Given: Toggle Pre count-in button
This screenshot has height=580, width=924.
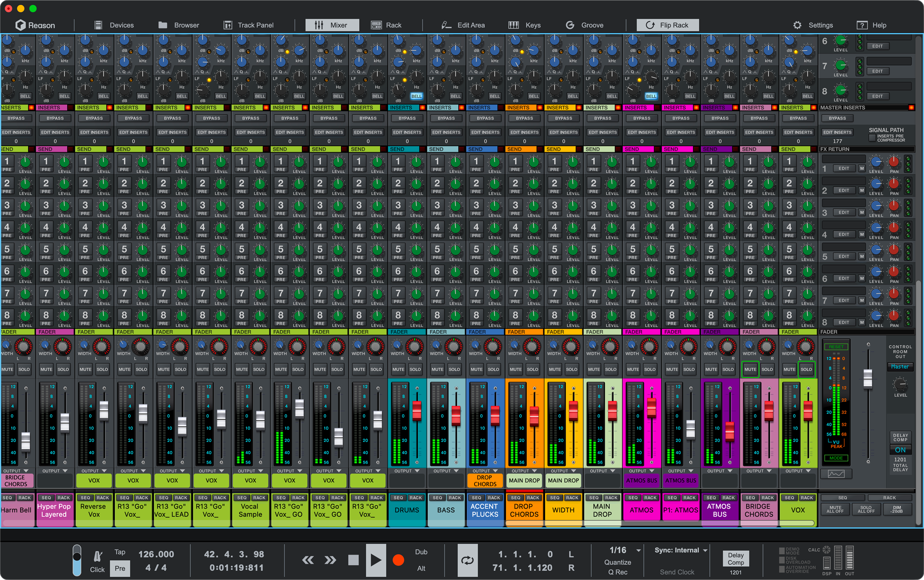Looking at the screenshot, I should click(120, 568).
